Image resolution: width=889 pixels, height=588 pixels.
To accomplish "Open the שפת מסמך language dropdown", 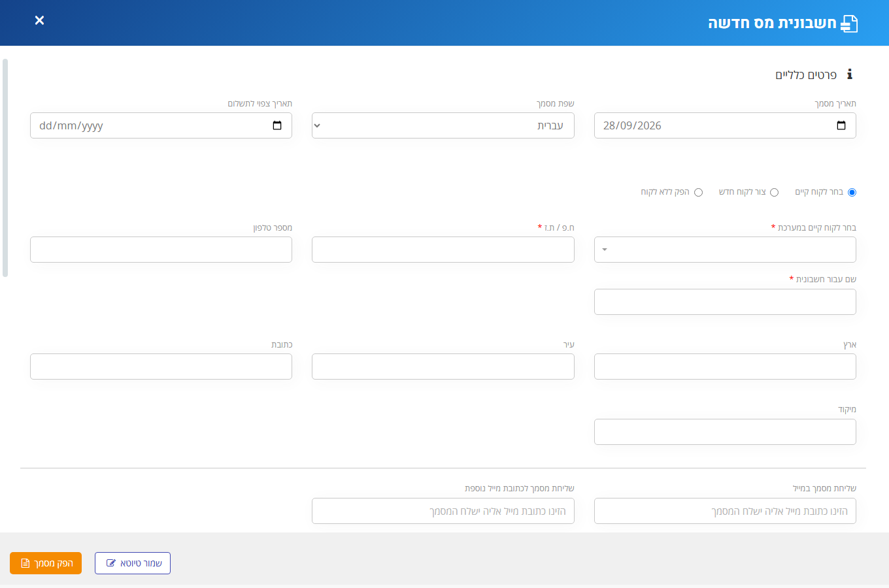I will pyautogui.click(x=443, y=125).
